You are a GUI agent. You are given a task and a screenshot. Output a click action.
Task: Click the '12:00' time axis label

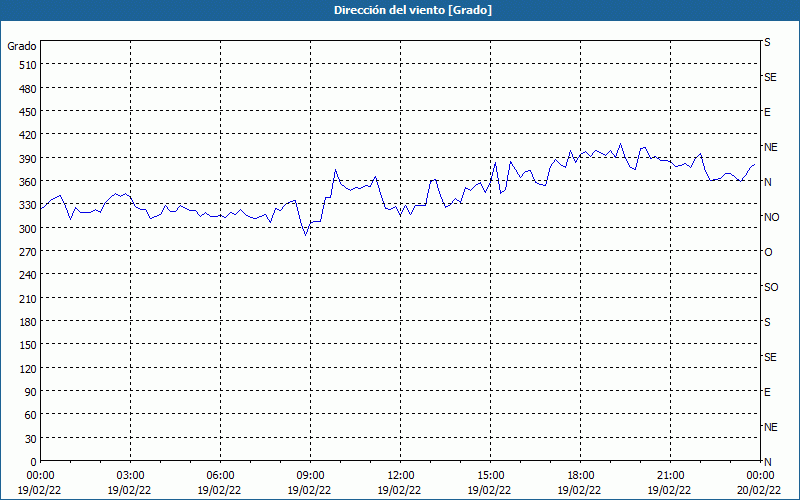coord(401,476)
